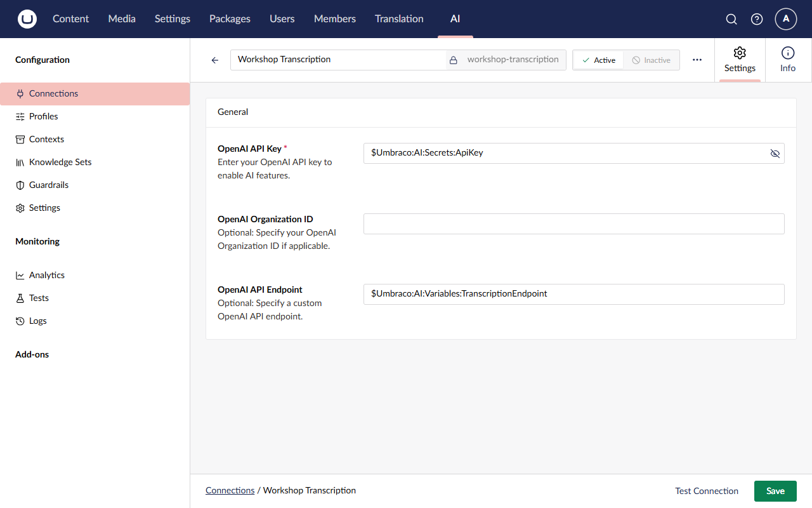Screen dimensions: 812x508
Task: Open the Users section
Action: (x=282, y=19)
